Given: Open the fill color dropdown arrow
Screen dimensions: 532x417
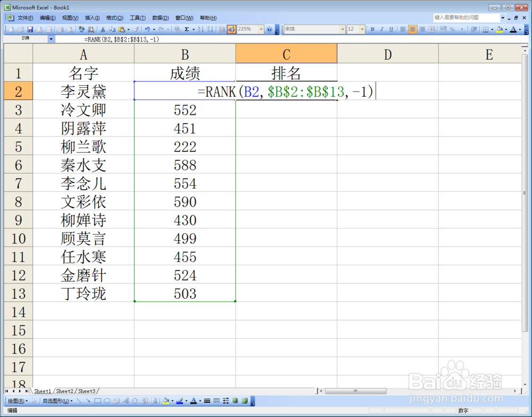Looking at the screenshot, I should click(x=506, y=29).
